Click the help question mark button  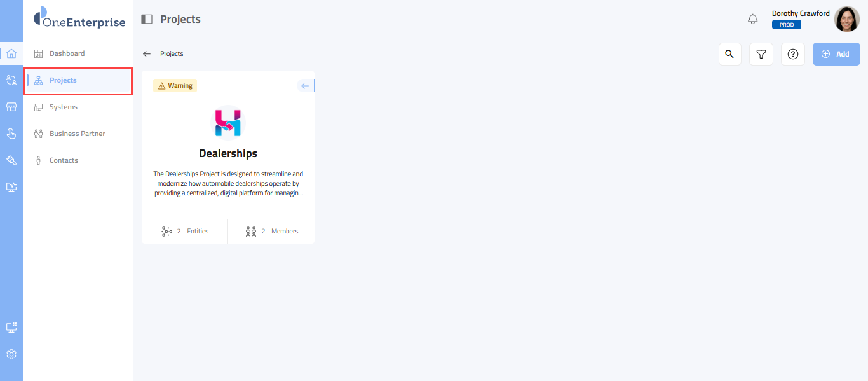(x=793, y=54)
